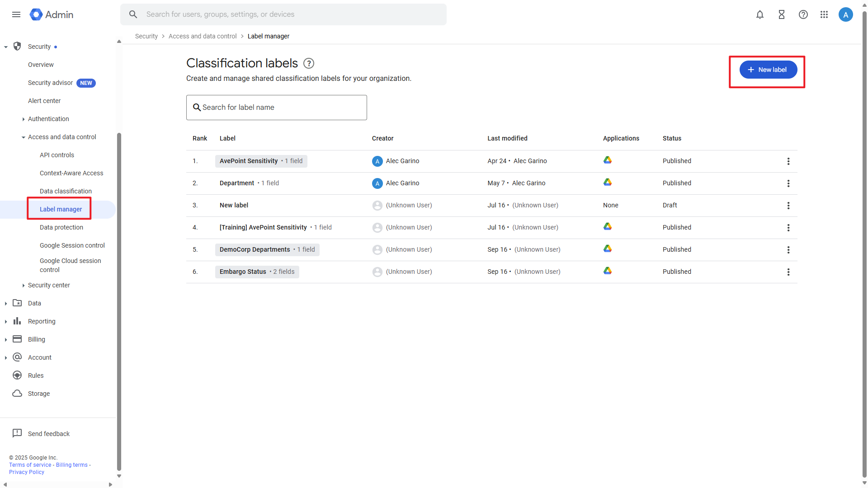Open the notifications bell

tap(759, 14)
